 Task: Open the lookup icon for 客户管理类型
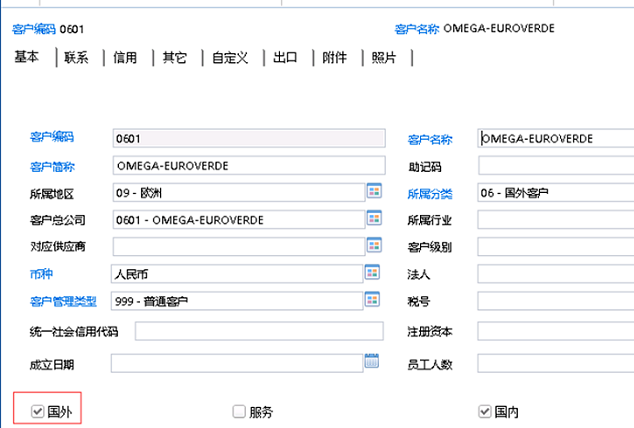[372, 299]
